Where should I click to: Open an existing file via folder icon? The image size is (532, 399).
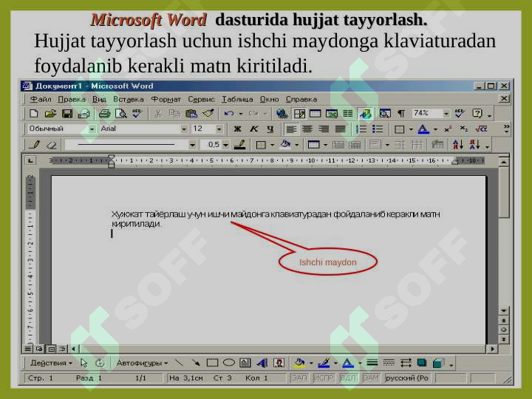[50, 113]
